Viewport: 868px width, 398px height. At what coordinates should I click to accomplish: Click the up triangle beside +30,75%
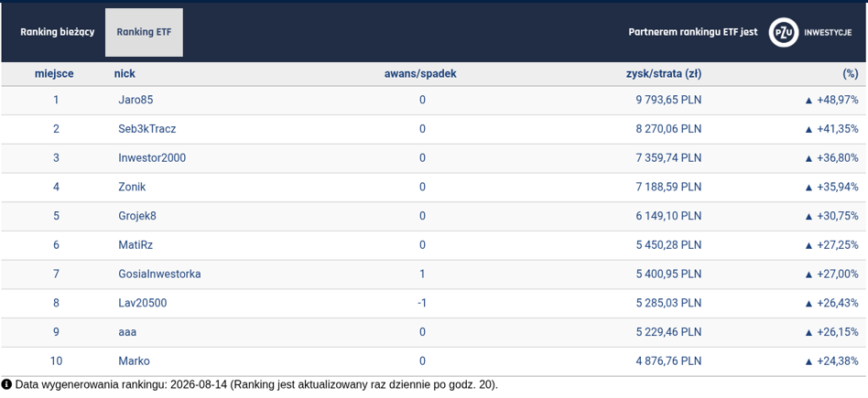tap(808, 217)
